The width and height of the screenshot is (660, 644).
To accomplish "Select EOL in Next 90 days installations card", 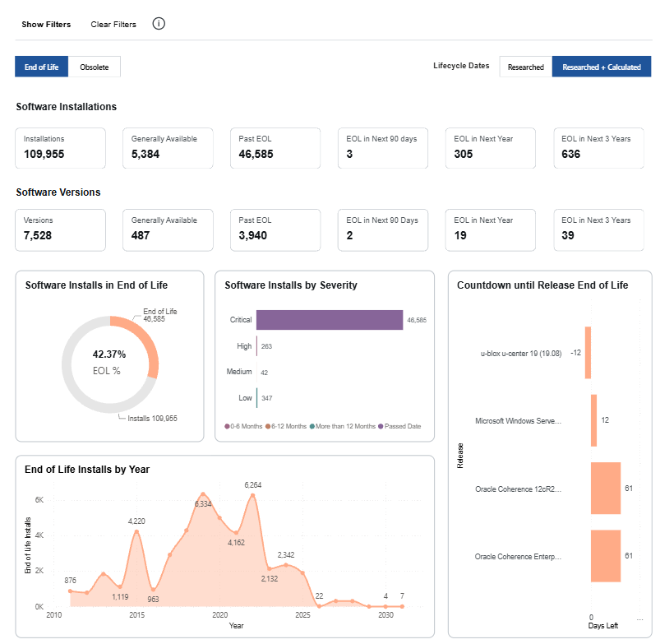I will 383,148.
